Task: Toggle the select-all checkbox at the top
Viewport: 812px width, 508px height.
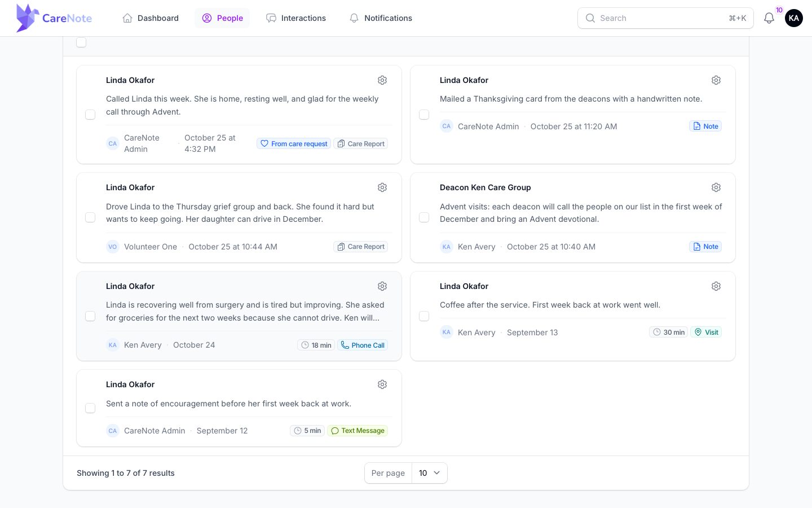Action: [81, 42]
